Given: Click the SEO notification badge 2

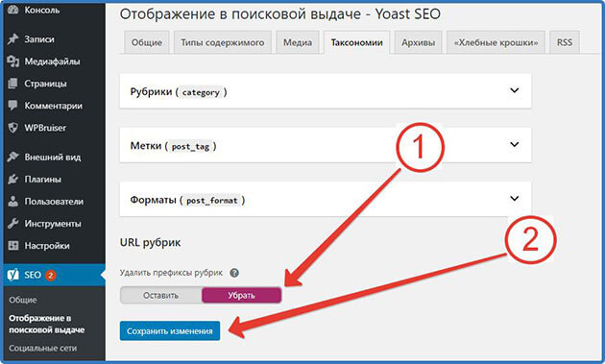Looking at the screenshot, I should click(50, 275).
